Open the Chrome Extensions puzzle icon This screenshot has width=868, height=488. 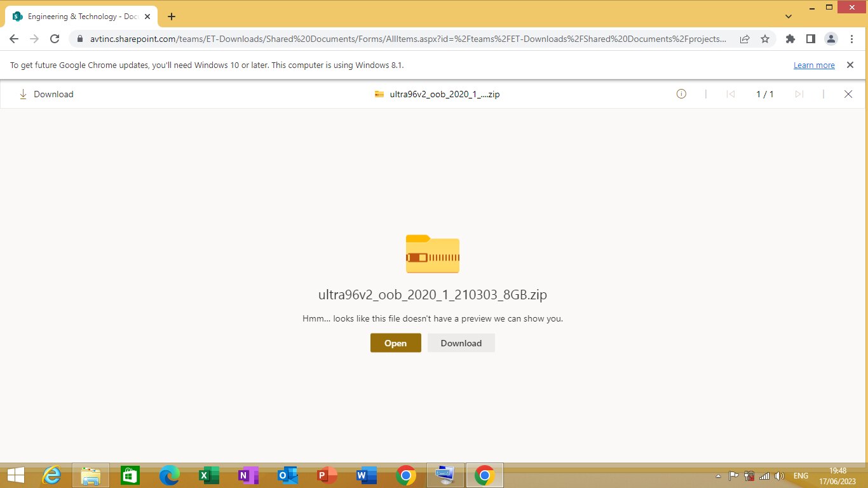(790, 39)
